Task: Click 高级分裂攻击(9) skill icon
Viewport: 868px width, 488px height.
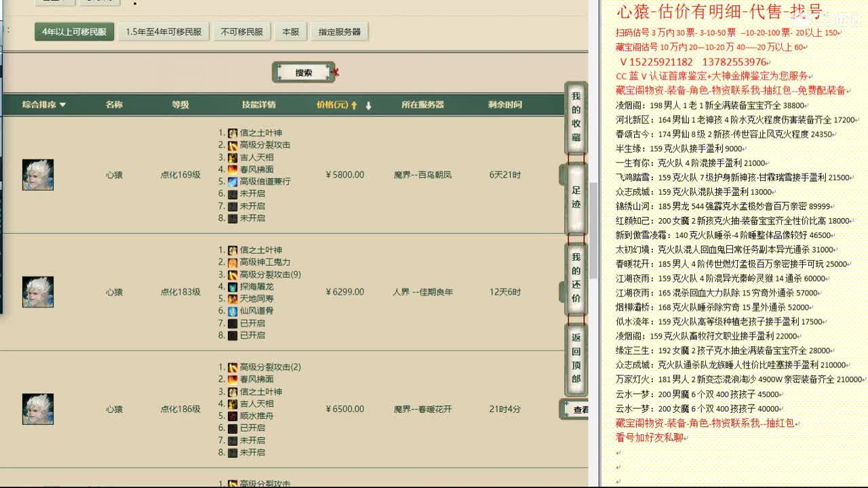Action: click(x=233, y=274)
